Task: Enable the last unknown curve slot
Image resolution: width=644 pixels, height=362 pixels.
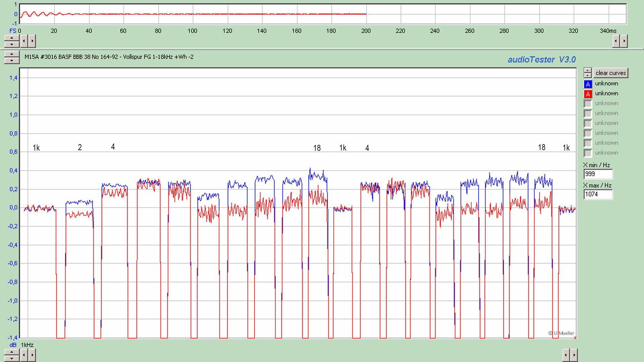Action: (x=588, y=153)
